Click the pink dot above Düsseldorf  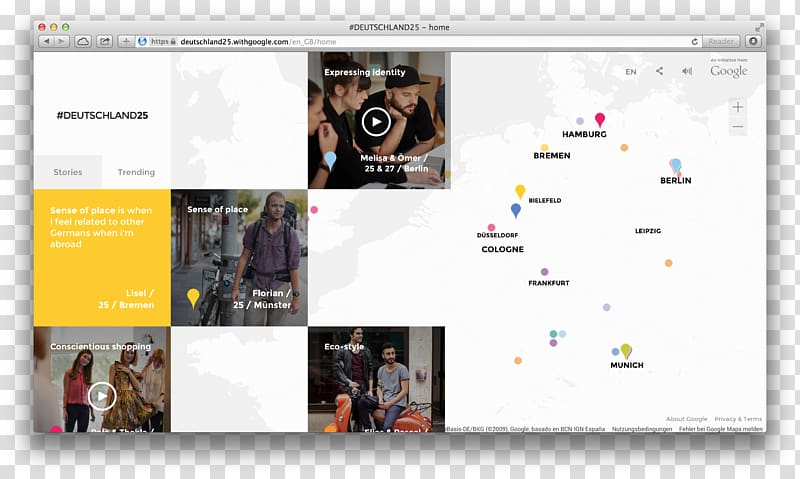[x=491, y=227]
